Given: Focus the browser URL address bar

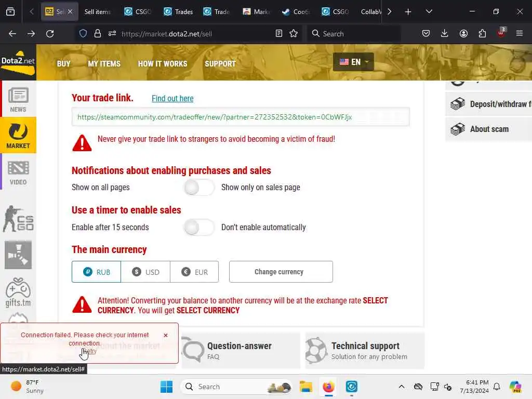Looking at the screenshot, I should click(x=188, y=34).
